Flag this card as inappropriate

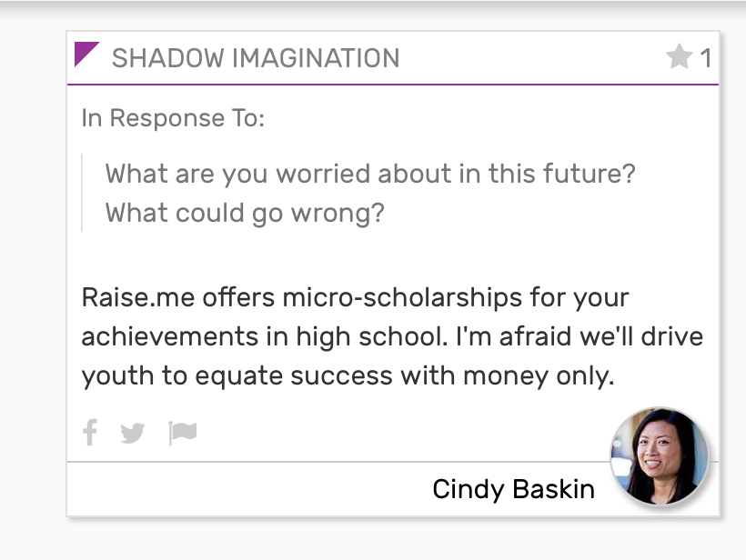click(183, 432)
